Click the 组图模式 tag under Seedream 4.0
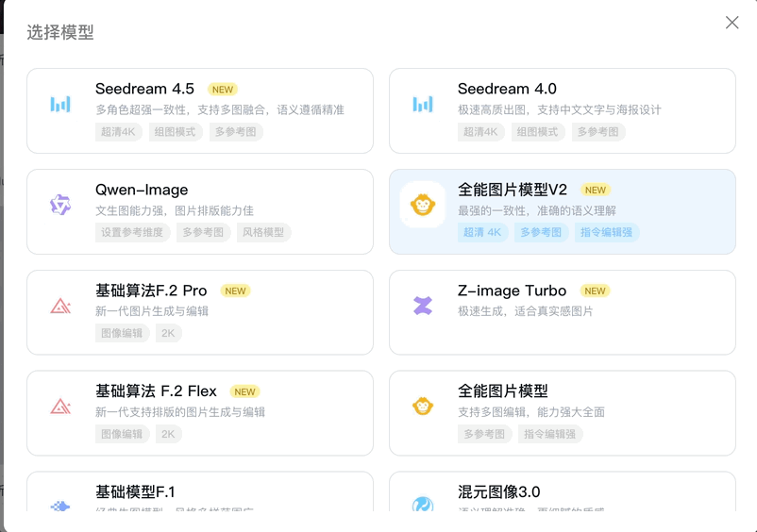 [x=538, y=132]
